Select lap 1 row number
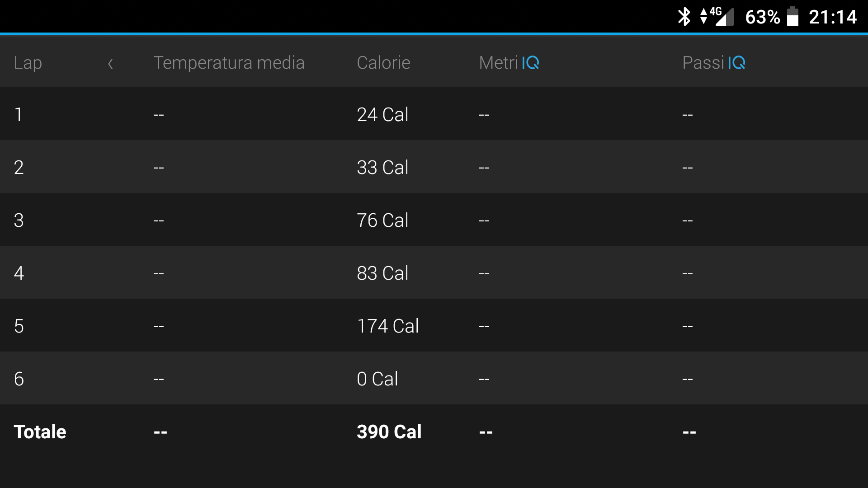The width and height of the screenshot is (868, 488). (x=19, y=114)
